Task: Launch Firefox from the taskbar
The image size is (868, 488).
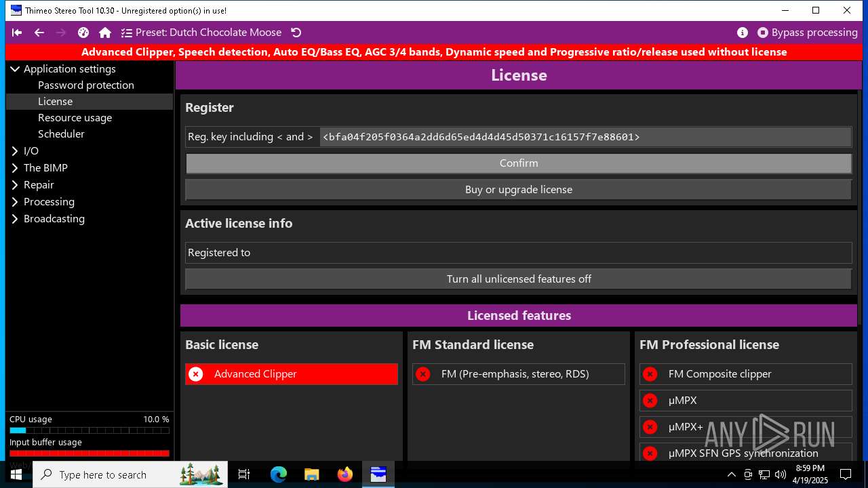Action: point(345,474)
